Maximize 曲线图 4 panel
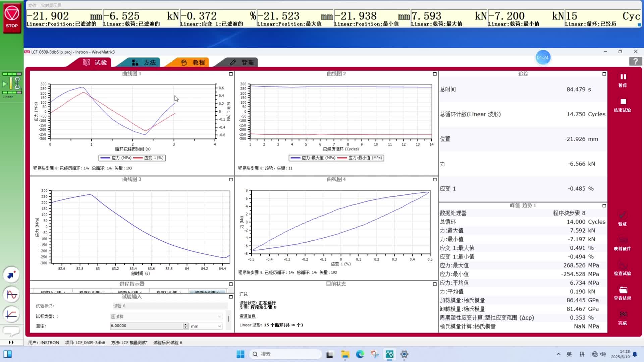Viewport: 644px width, 362px height. (x=435, y=180)
